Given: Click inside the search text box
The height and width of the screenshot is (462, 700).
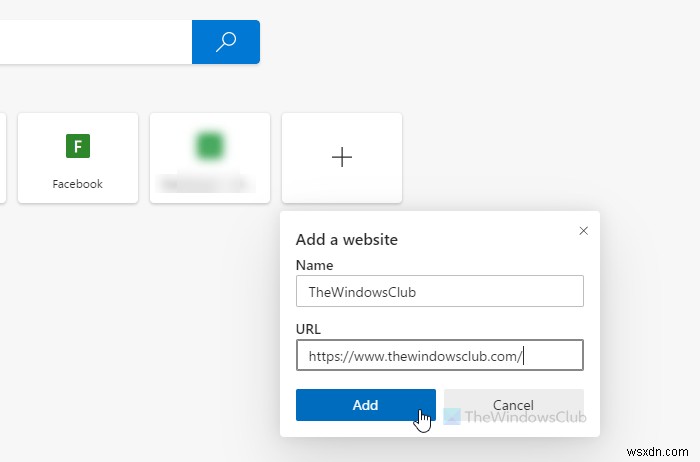Looking at the screenshot, I should 96,42.
